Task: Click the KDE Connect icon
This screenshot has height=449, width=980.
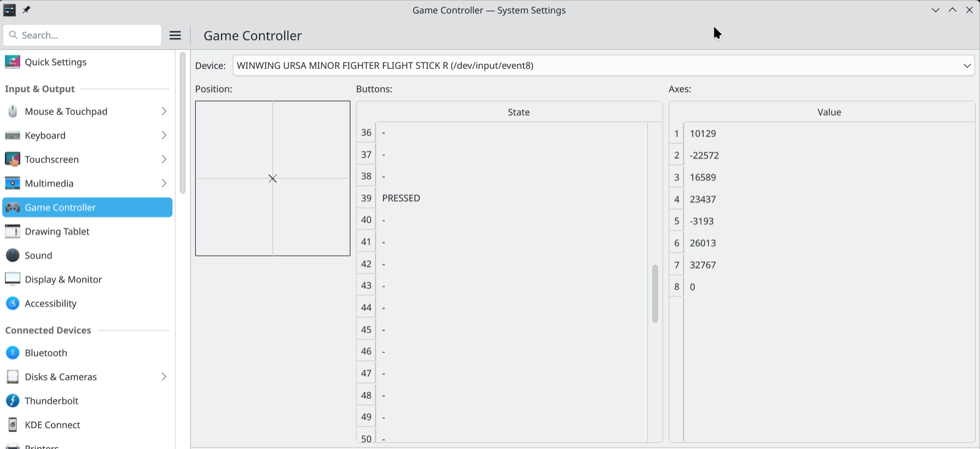Action: coord(12,424)
